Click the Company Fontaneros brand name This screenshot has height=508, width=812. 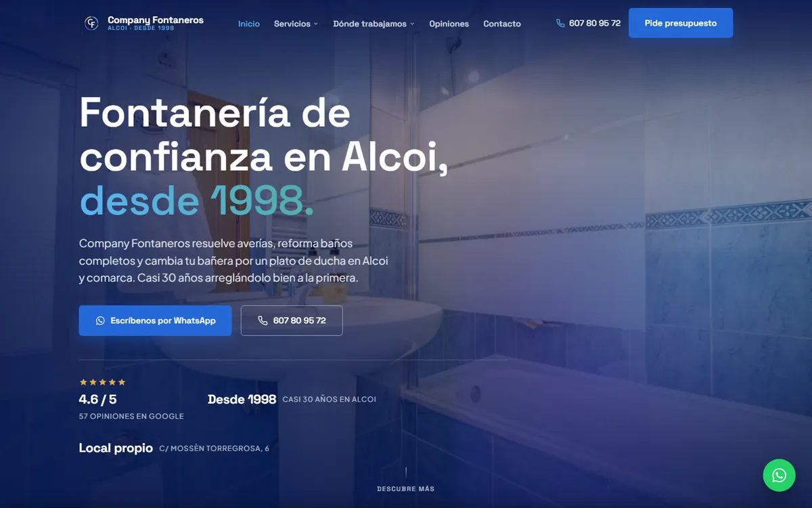point(156,20)
